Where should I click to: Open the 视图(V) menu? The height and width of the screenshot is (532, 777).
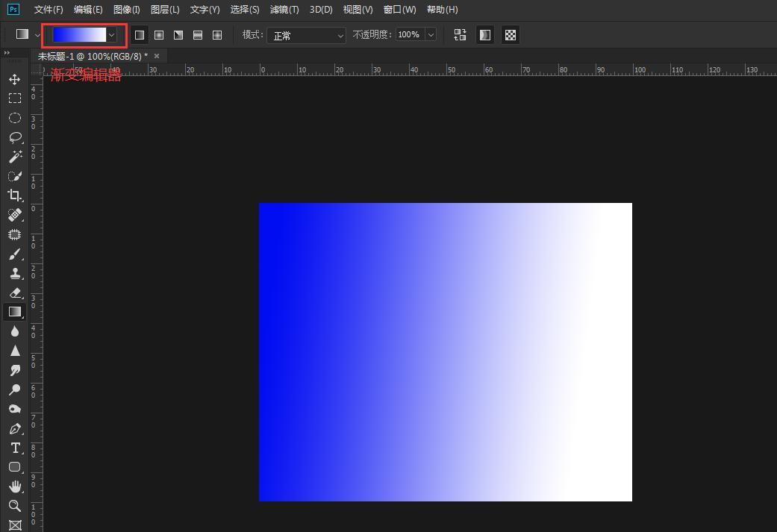(358, 10)
